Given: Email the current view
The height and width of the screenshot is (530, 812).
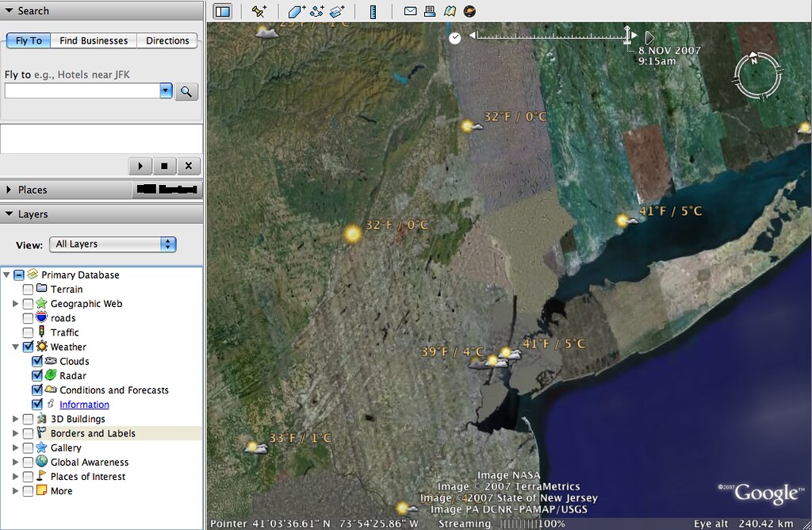Looking at the screenshot, I should click(410, 10).
